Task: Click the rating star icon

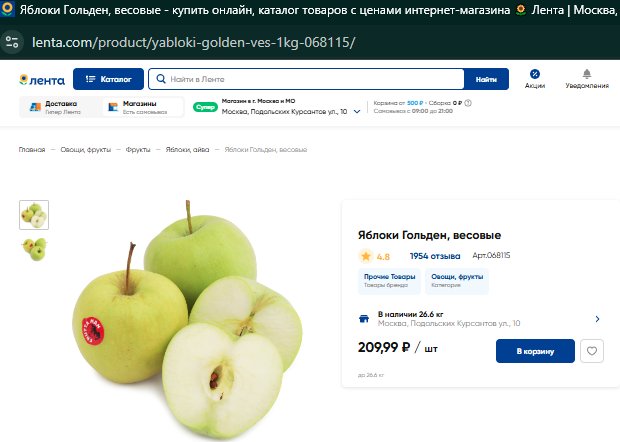Action: click(366, 256)
